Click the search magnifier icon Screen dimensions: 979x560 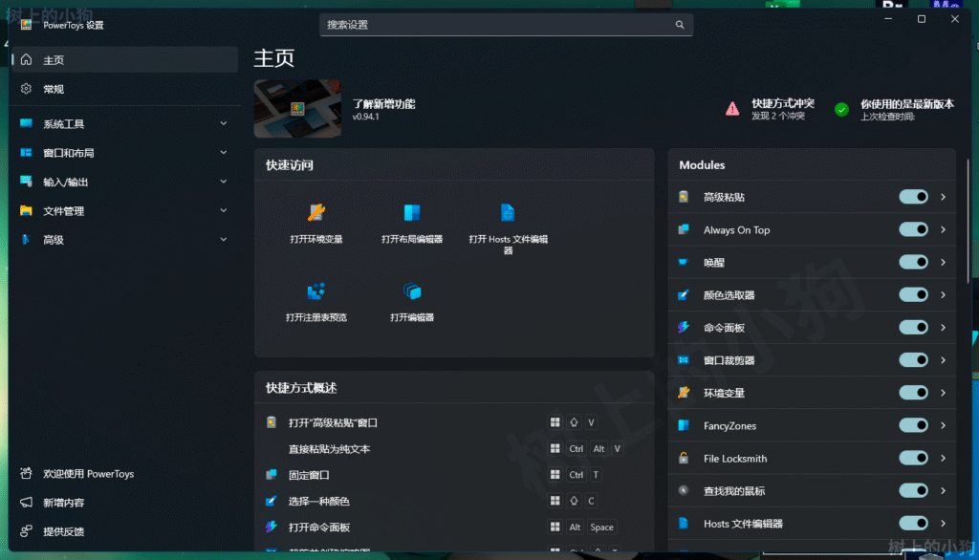click(x=680, y=25)
